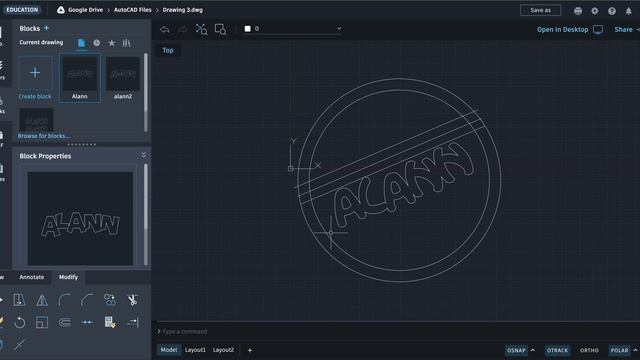Viewport: 640px width, 360px height.
Task: Collapse Block Properties panel chevron
Action: pyautogui.click(x=143, y=155)
